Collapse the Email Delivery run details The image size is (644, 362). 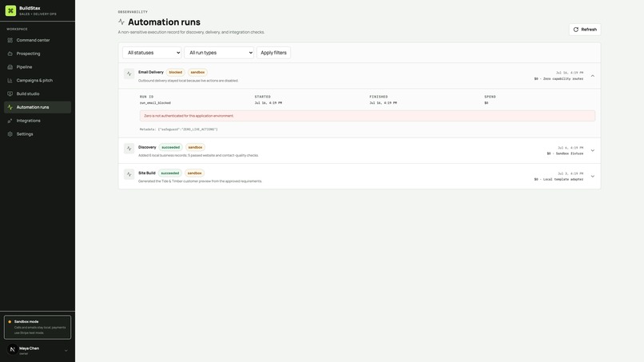click(593, 76)
